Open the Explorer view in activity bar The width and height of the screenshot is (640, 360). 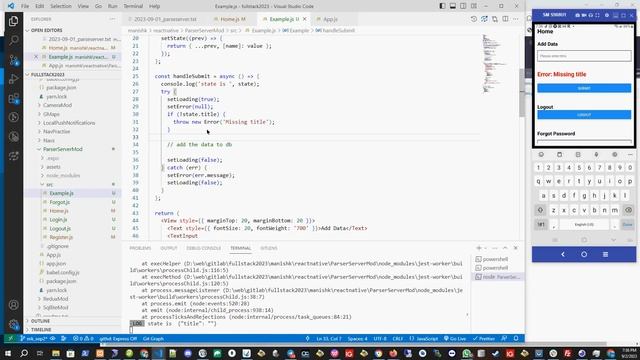point(13,21)
